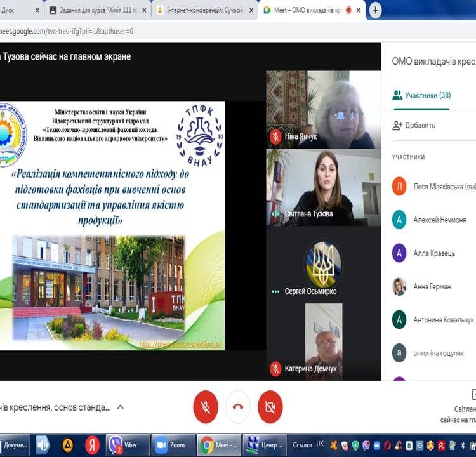Open the Zoom taskbar button
Image resolution: width=476 pixels, height=457 pixels.
point(173,445)
